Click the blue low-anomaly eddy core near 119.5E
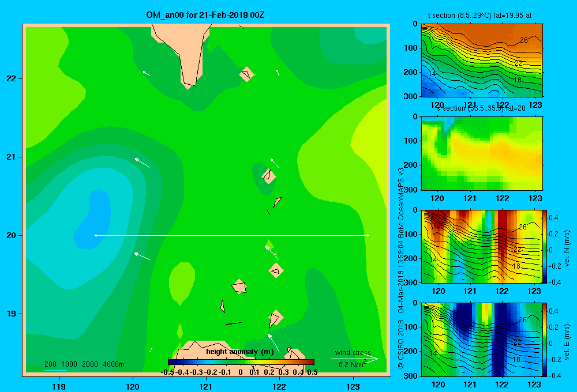The width and height of the screenshot is (577, 392). click(94, 221)
